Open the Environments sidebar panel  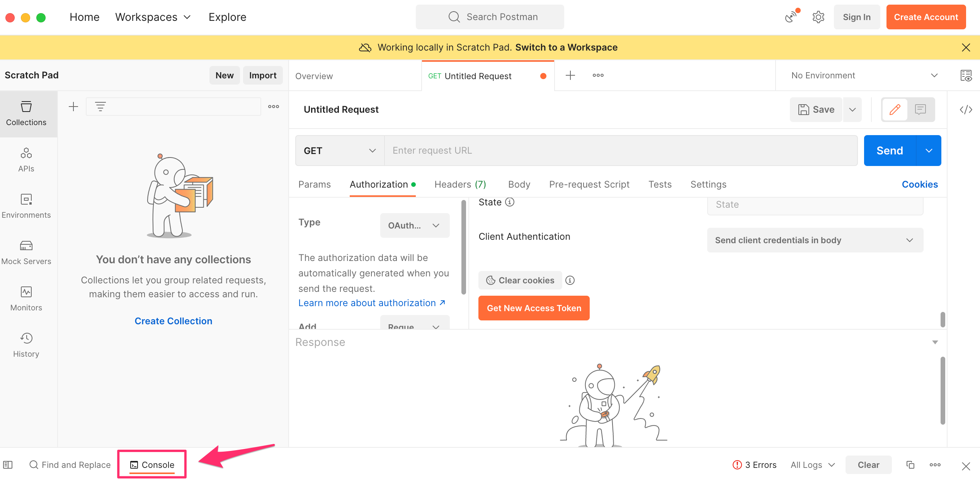[x=26, y=207]
